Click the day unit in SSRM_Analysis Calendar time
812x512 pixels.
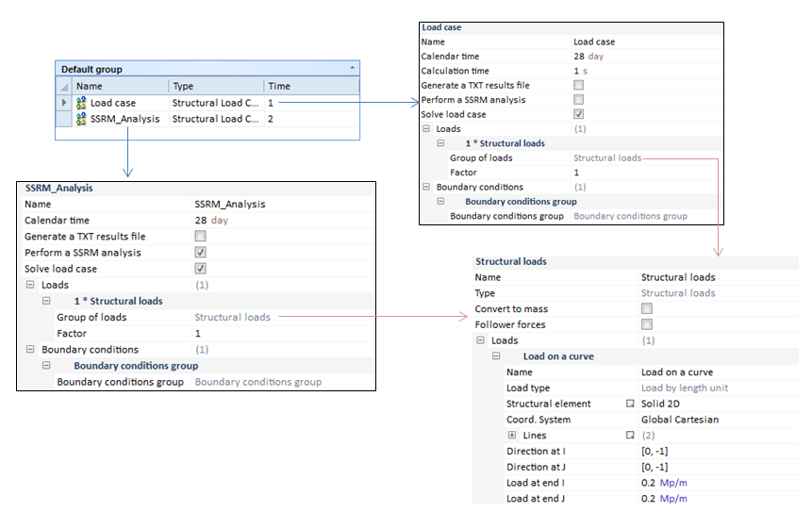click(x=219, y=221)
